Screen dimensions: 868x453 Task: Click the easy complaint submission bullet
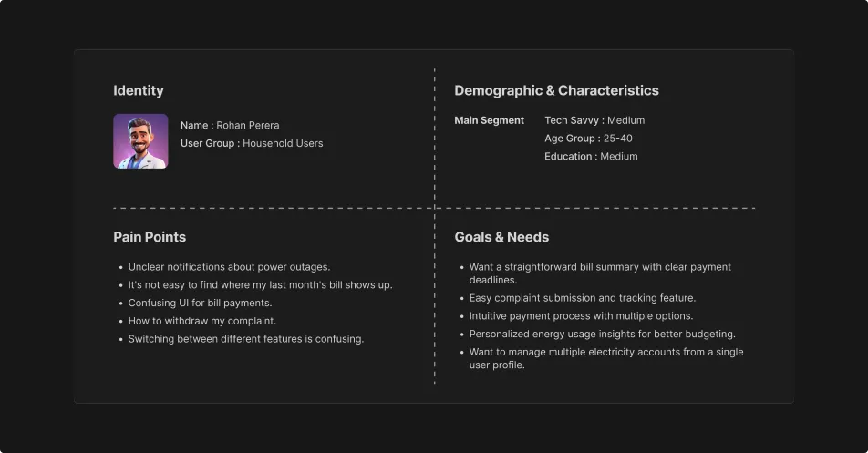coord(582,298)
